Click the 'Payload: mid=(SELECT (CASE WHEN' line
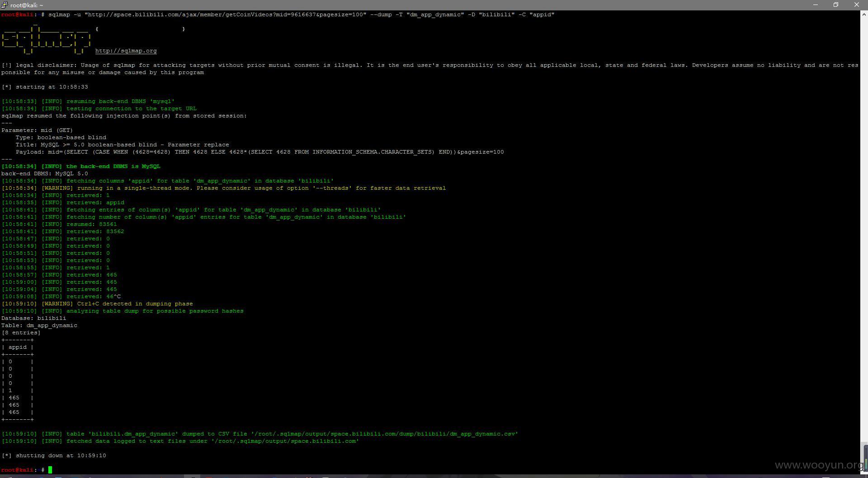 click(x=259, y=152)
